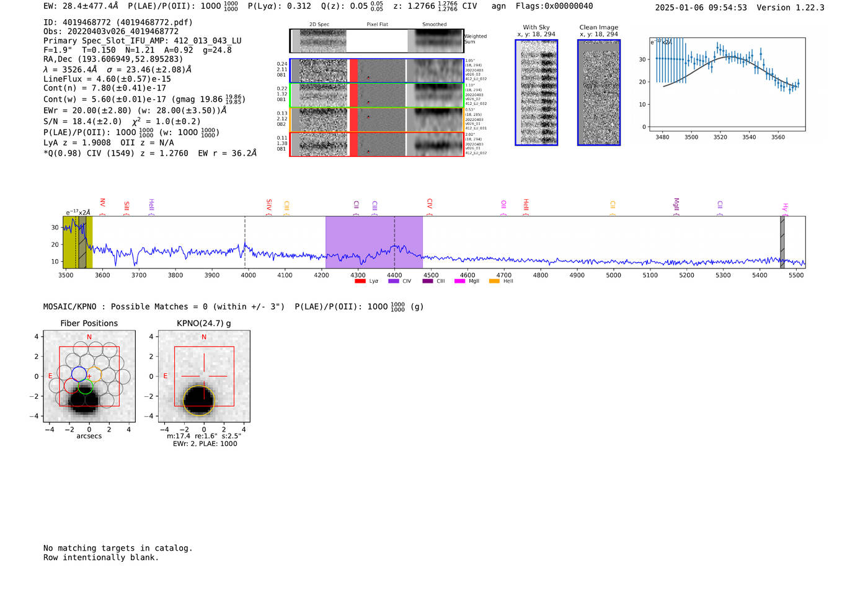Click the yellow shaded region at spectrum start
Viewport: 868px width, 591px height.
[x=77, y=242]
